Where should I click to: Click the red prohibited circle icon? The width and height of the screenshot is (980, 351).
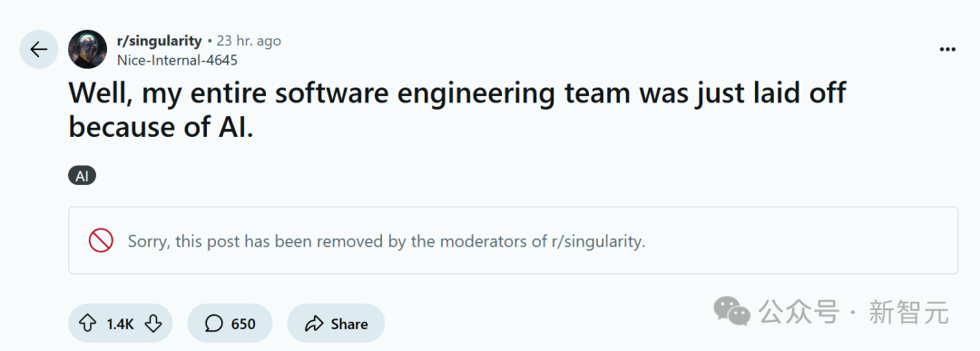101,240
